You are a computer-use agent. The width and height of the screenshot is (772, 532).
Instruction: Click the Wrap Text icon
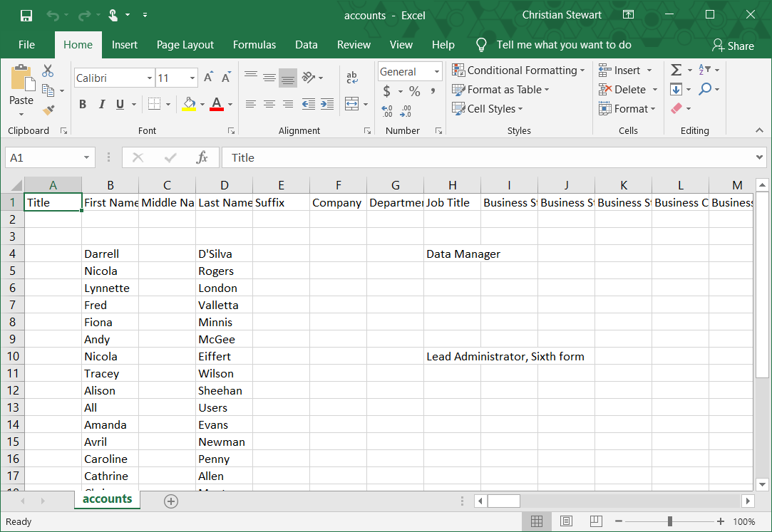351,77
